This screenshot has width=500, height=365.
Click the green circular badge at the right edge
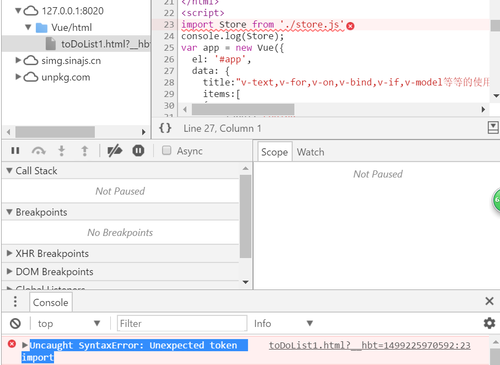tap(497, 200)
